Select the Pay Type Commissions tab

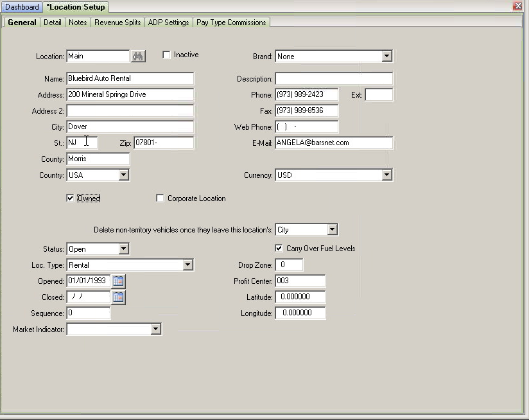coord(231,22)
